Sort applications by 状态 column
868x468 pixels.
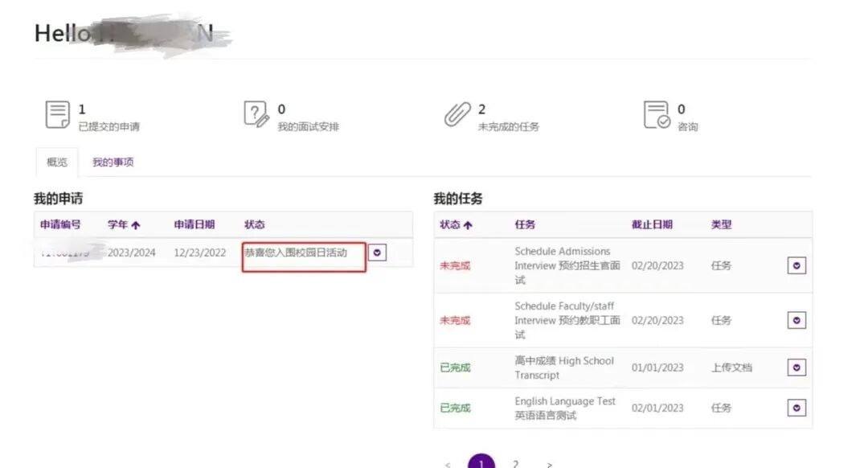(x=255, y=224)
